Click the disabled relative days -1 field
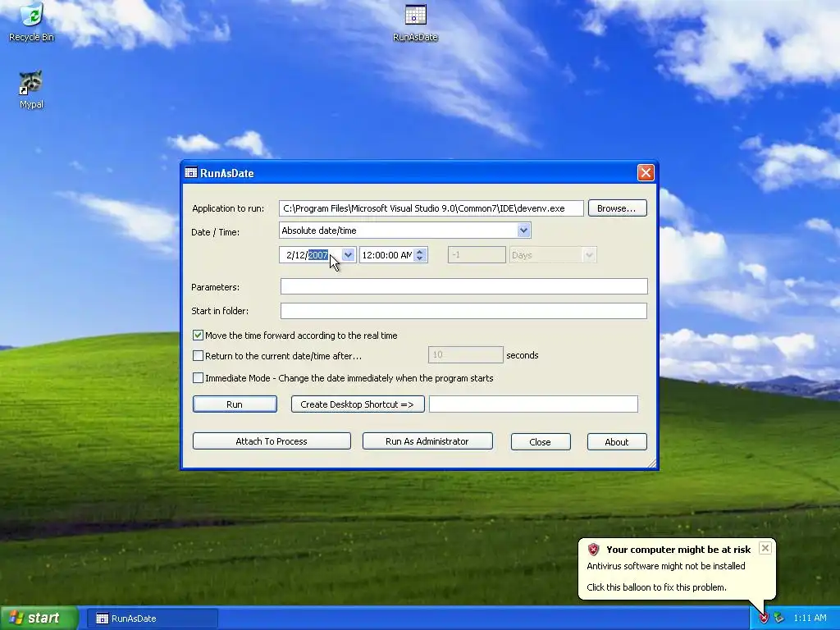This screenshot has width=840, height=630. [x=477, y=255]
